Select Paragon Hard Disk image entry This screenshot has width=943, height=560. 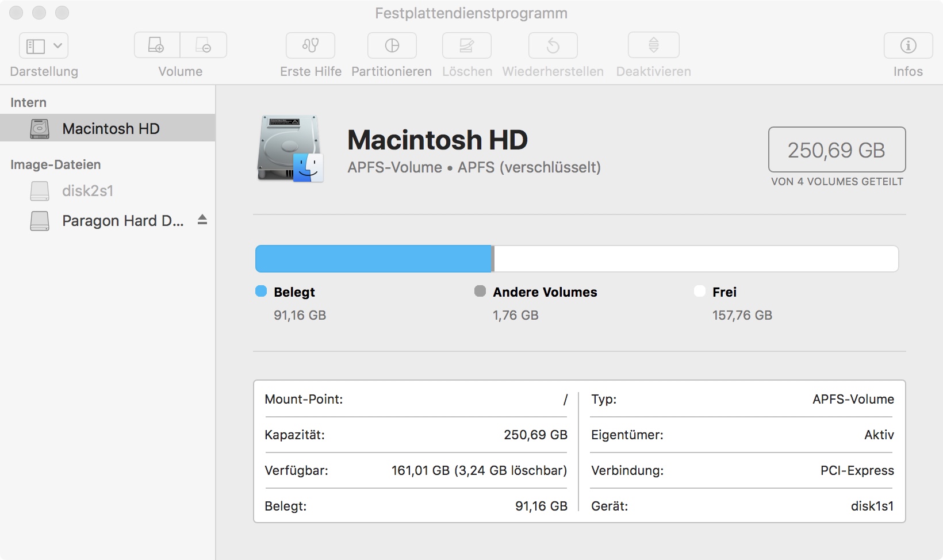coord(122,221)
